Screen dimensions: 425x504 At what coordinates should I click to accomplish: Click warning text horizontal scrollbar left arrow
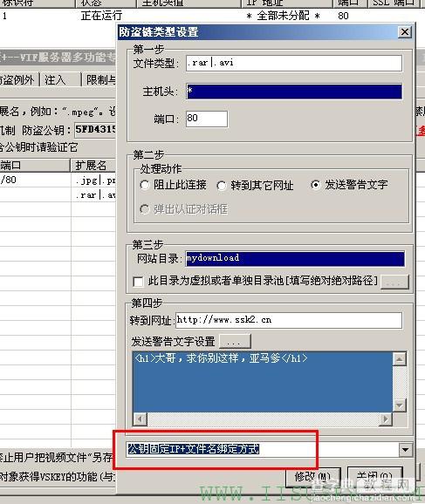coord(140,419)
